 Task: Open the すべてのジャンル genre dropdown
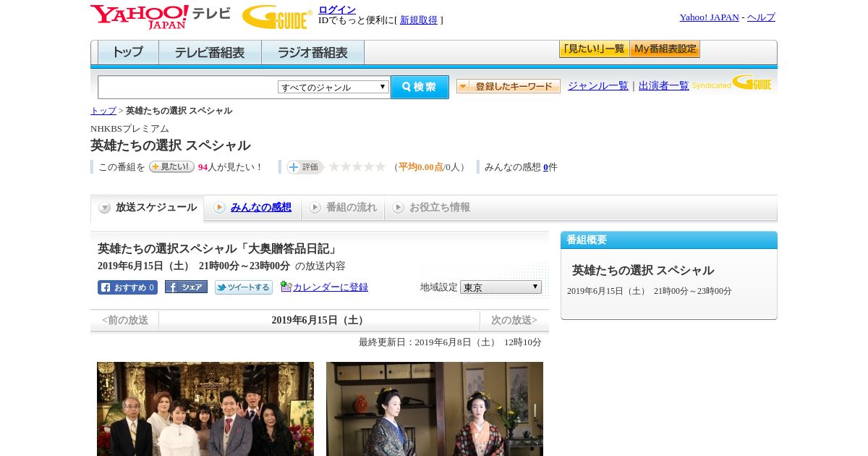(x=333, y=87)
